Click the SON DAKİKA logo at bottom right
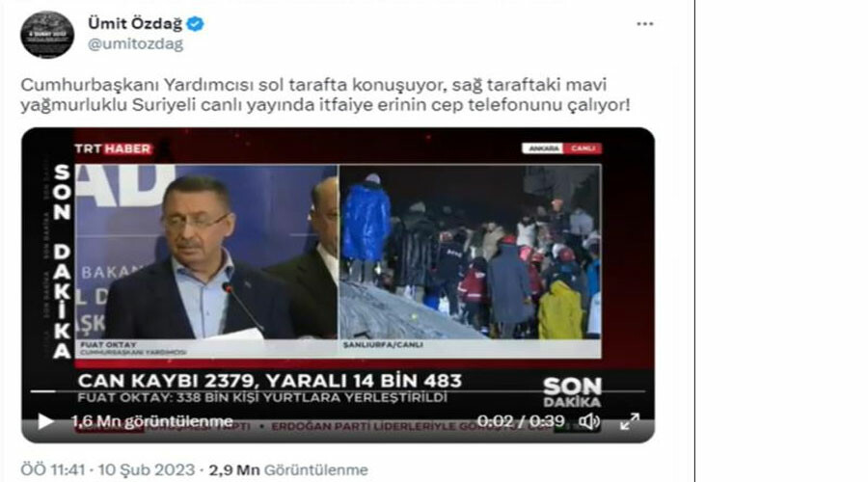The width and height of the screenshot is (868, 482). (572, 392)
